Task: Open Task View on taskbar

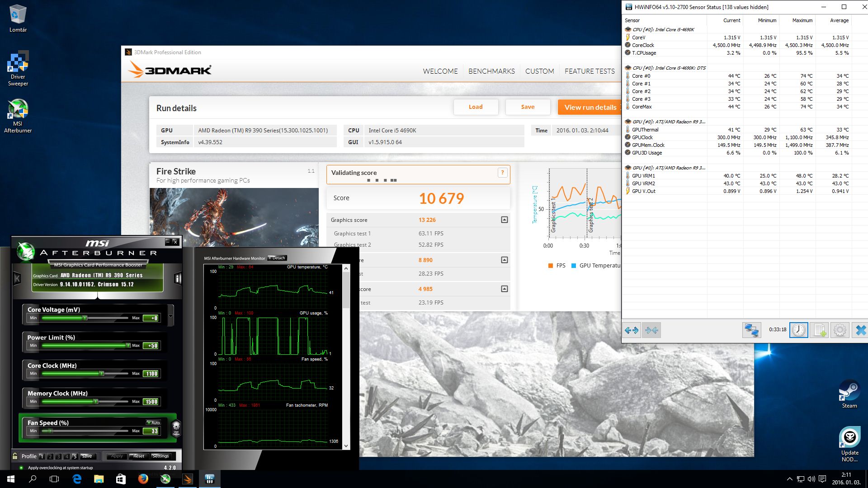Action: click(x=54, y=479)
